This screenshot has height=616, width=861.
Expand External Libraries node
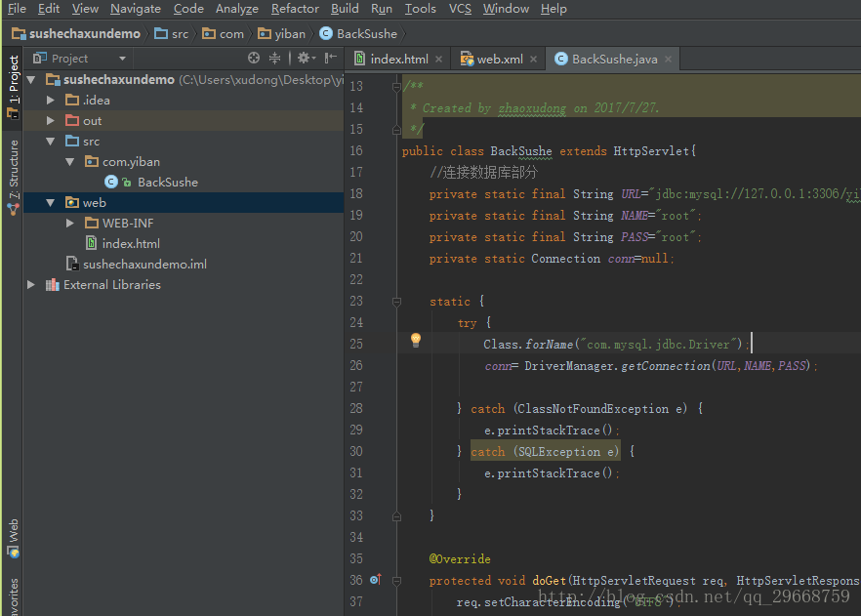tap(31, 284)
